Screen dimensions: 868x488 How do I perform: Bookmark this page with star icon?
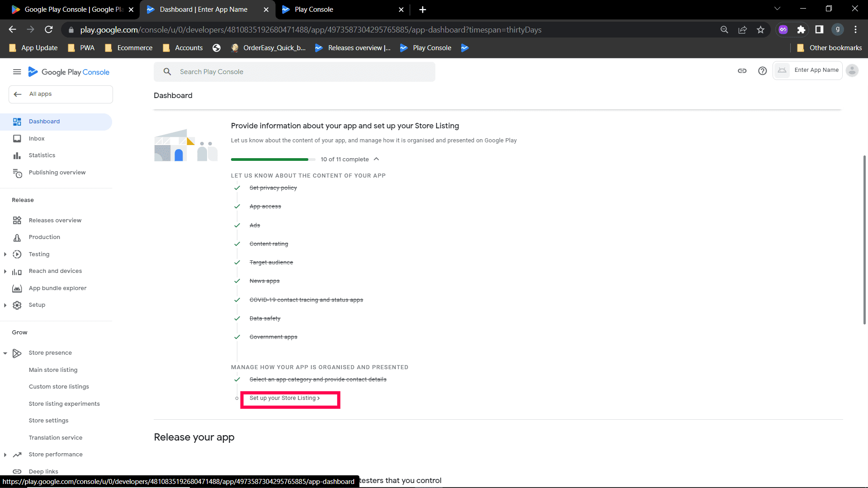coord(760,30)
